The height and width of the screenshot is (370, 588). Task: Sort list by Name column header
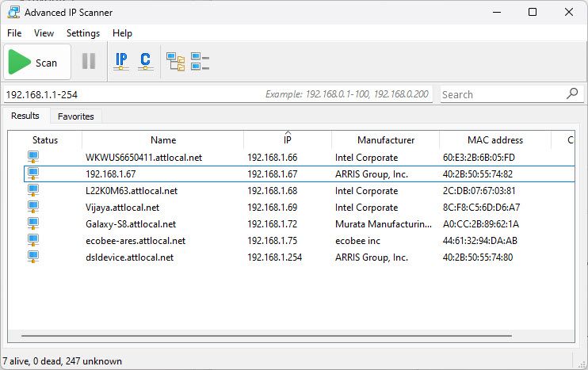[163, 140]
